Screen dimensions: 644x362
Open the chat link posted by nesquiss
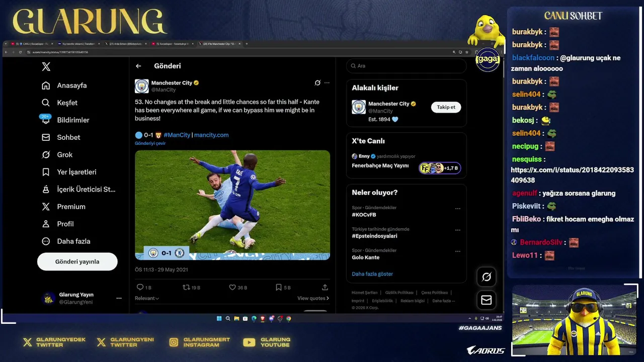click(x=572, y=175)
